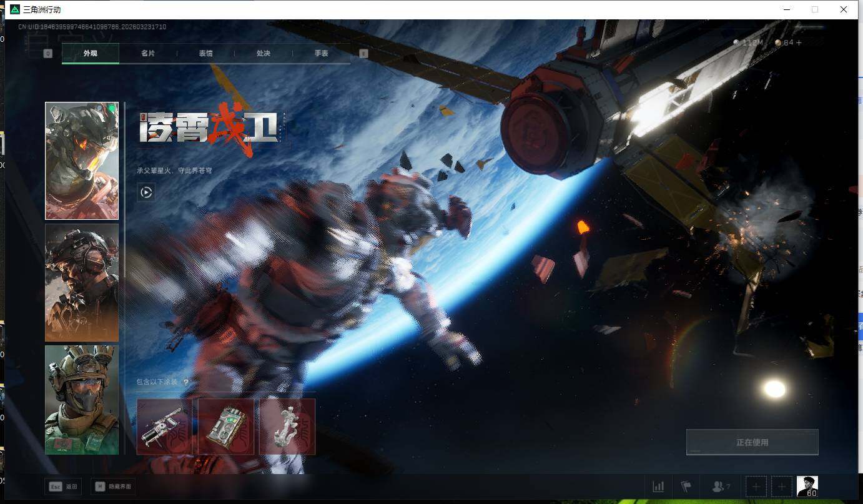
Task: Click the gold coin balance 84
Action: [784, 42]
